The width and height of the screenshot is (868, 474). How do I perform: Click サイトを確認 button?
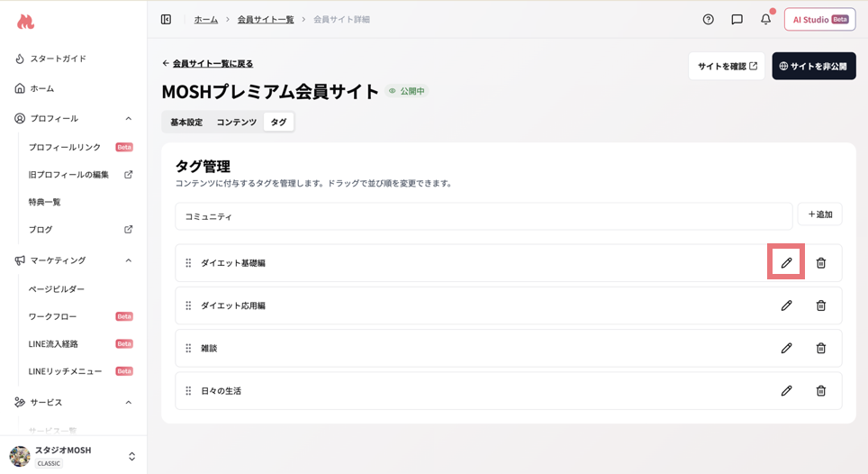727,66
